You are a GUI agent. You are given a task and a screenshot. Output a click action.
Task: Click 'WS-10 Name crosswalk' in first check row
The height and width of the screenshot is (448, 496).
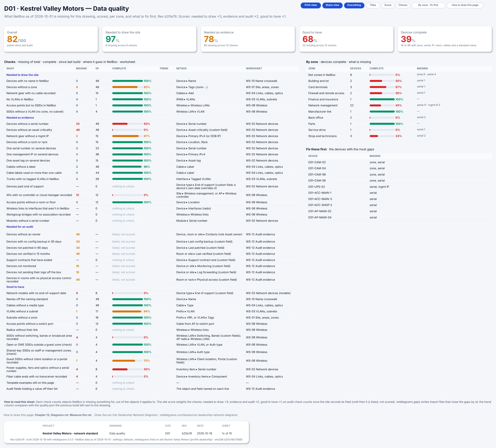coord(261,81)
